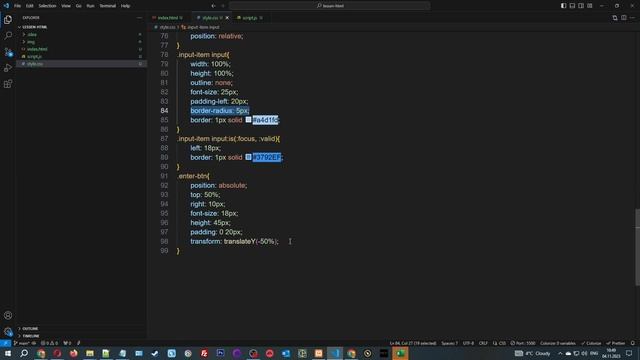Click the Windows Start button
The height and width of the screenshot is (360, 640).
[8, 353]
